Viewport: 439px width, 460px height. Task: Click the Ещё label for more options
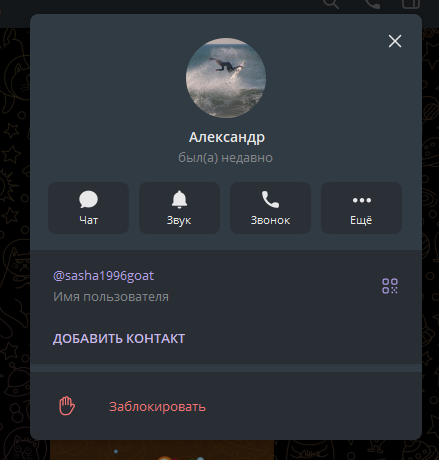(361, 220)
